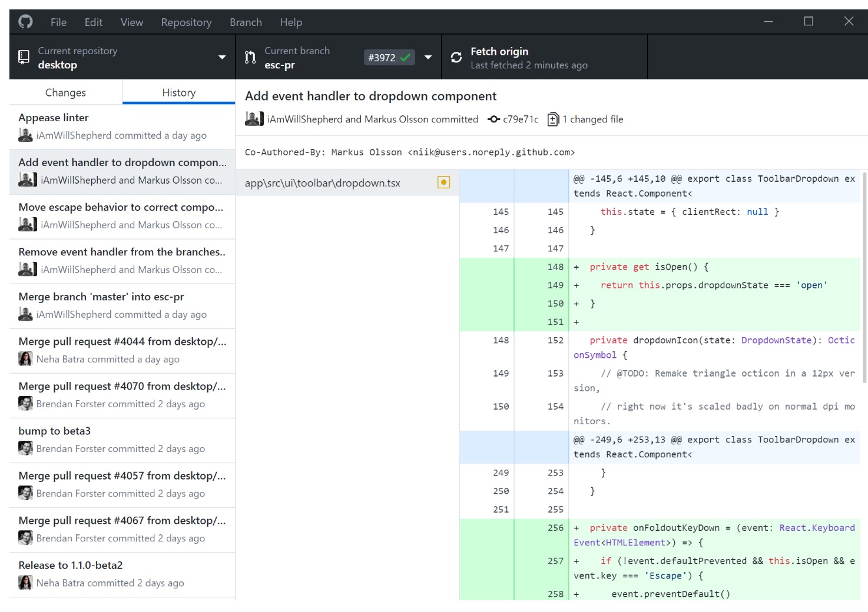
Task: Click the c79e71c commit SHA
Action: coord(521,119)
